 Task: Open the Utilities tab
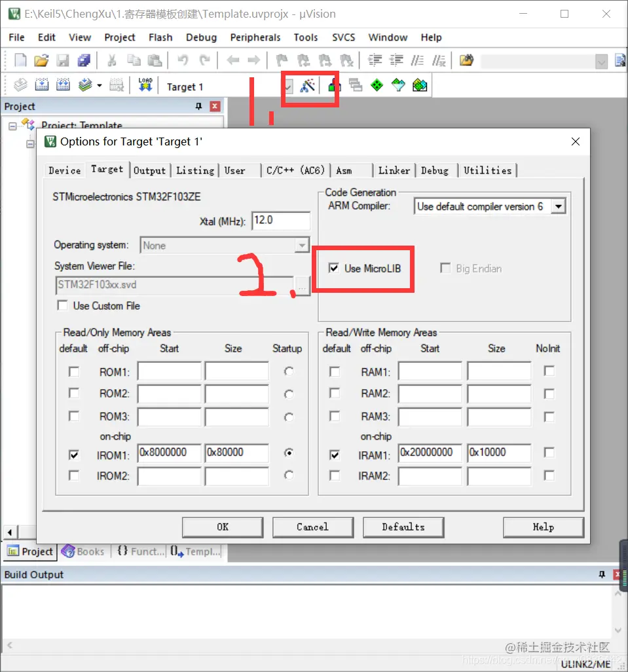tap(487, 170)
